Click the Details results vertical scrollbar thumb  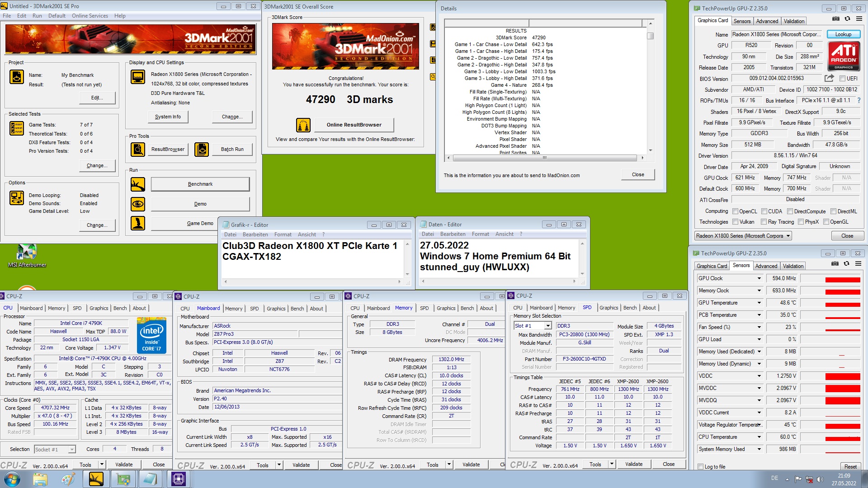[x=650, y=36]
